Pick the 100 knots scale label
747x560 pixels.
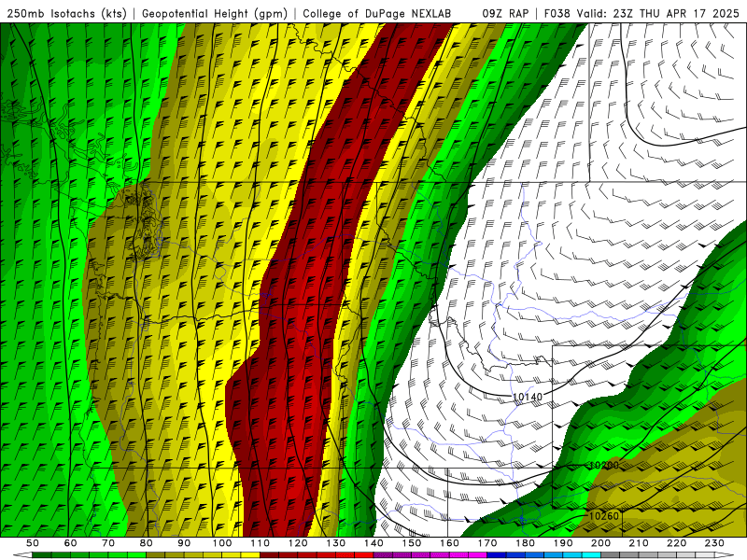pyautogui.click(x=222, y=543)
